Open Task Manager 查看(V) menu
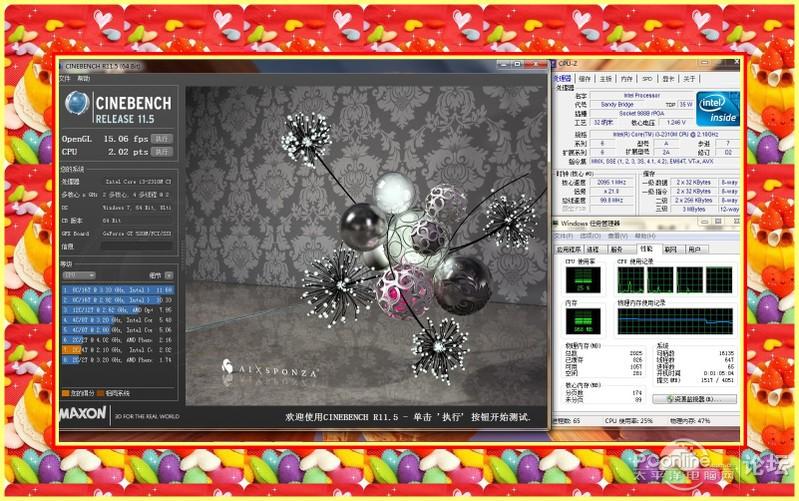 point(618,236)
